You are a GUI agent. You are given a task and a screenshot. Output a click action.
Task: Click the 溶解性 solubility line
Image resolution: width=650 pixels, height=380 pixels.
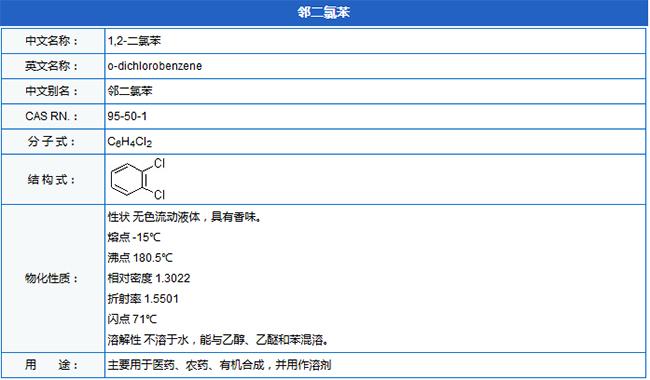coord(219,340)
